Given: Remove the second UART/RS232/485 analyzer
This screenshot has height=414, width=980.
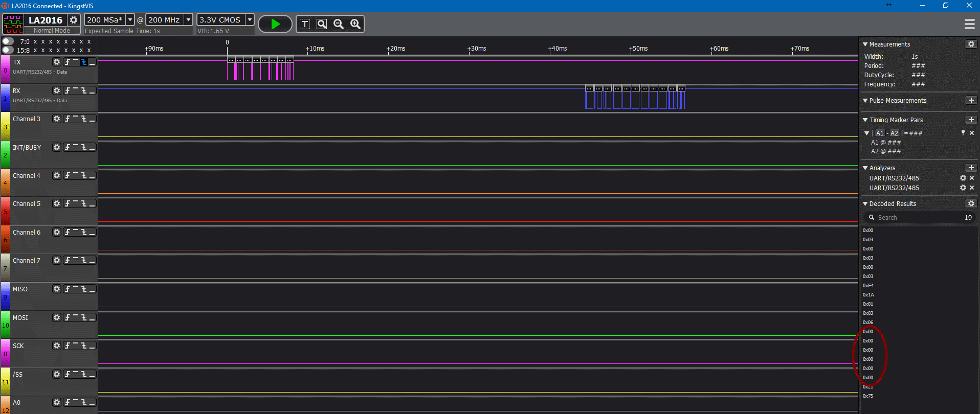Looking at the screenshot, I should click(972, 188).
